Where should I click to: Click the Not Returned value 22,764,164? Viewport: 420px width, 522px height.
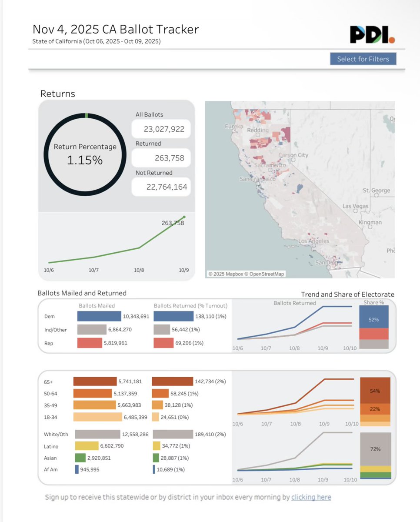click(161, 187)
